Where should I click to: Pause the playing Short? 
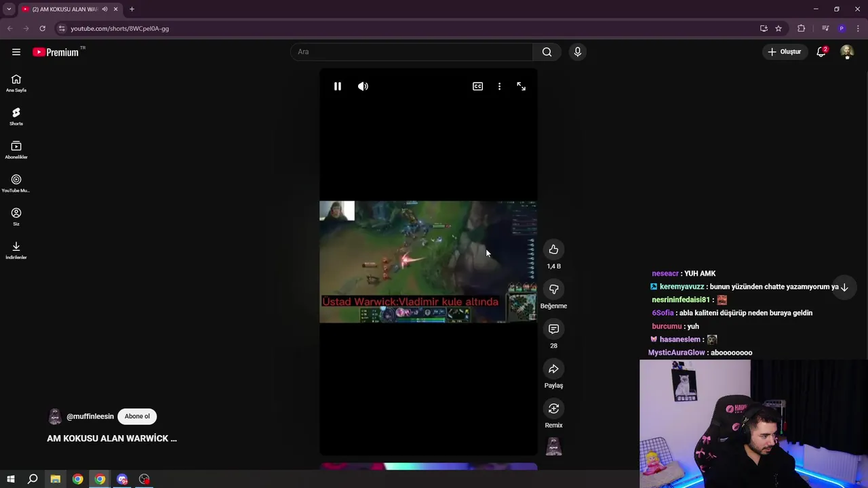(x=337, y=86)
